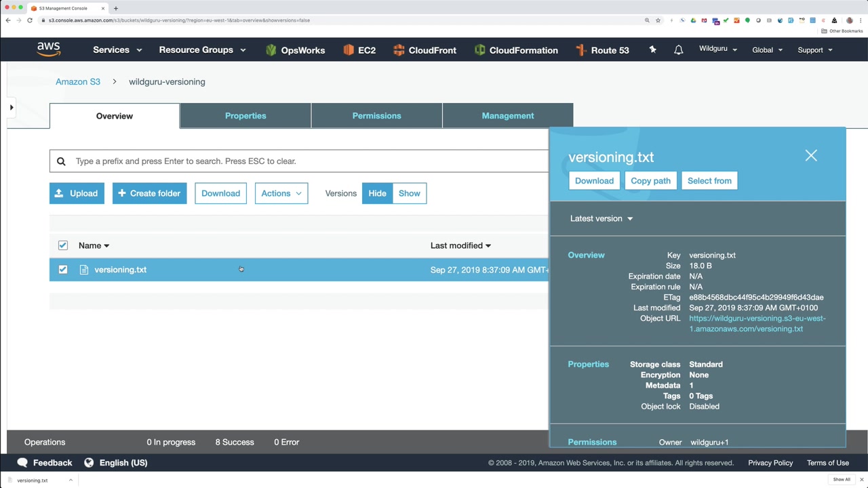This screenshot has height=488, width=868.
Task: Open the Other Bookmarks folder
Action: (842, 31)
